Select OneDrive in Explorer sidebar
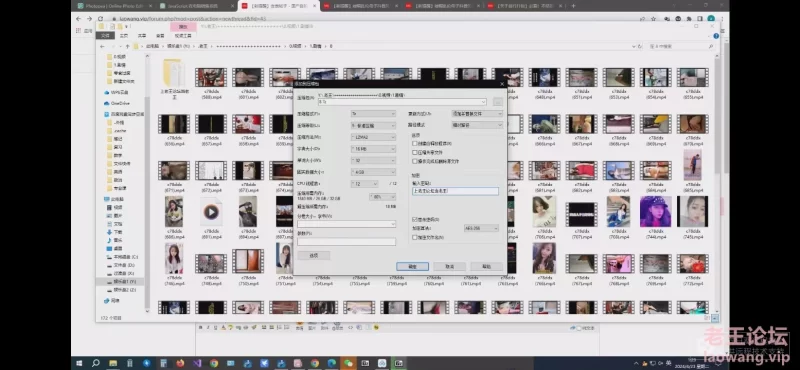The height and width of the screenshot is (370, 800). click(119, 103)
